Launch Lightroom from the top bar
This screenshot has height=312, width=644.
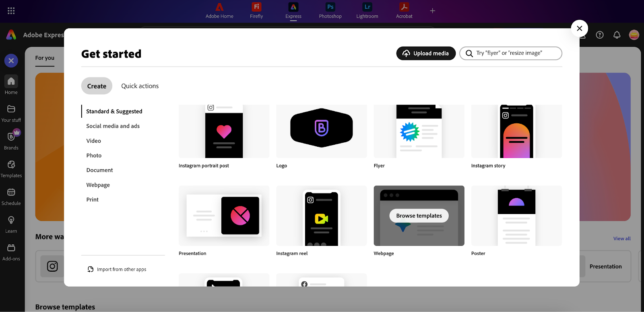pyautogui.click(x=367, y=11)
